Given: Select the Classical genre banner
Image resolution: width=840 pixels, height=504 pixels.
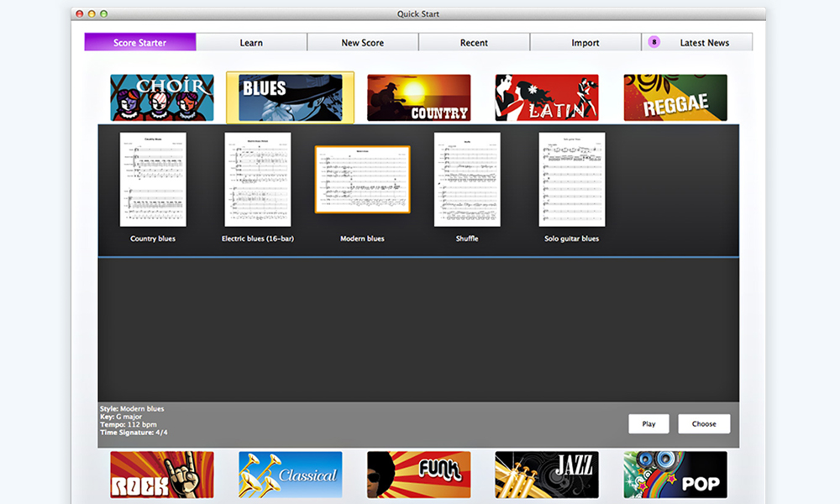Looking at the screenshot, I should point(290,475).
